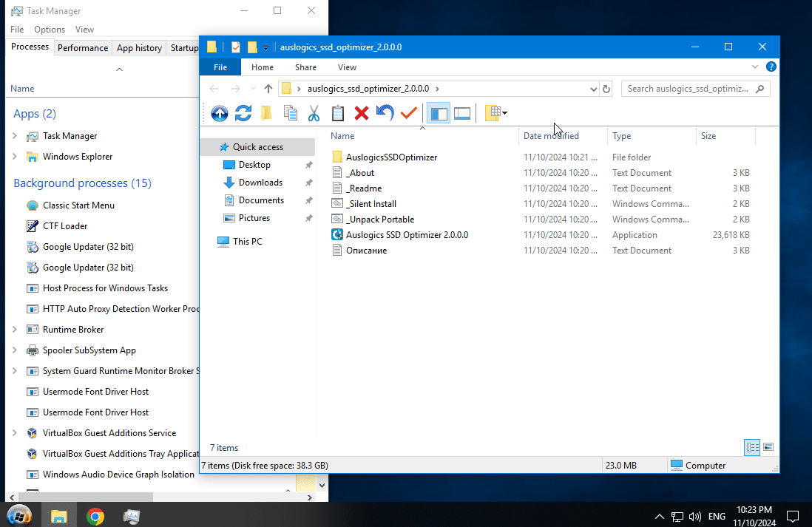The height and width of the screenshot is (527, 812).
Task: Open the View tab in the Explorer ribbon
Action: [x=347, y=67]
